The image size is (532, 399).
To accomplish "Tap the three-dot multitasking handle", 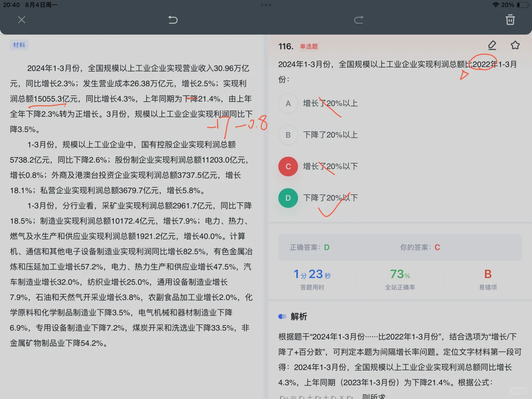I will point(266,5).
